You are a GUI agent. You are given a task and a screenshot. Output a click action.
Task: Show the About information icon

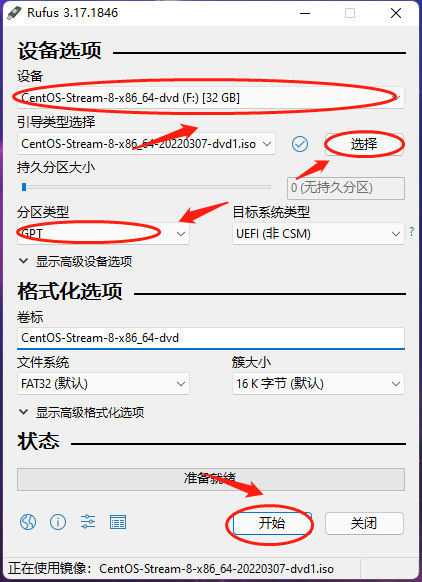58,523
